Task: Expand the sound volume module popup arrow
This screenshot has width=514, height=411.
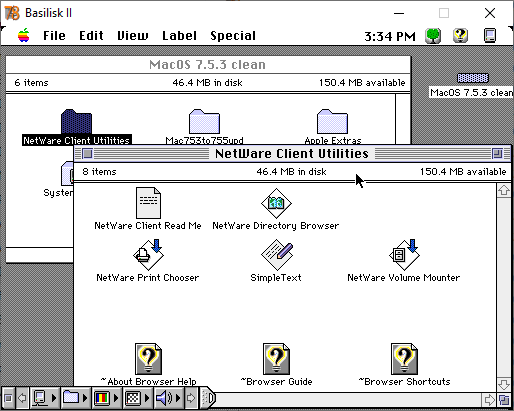Action: point(178,398)
